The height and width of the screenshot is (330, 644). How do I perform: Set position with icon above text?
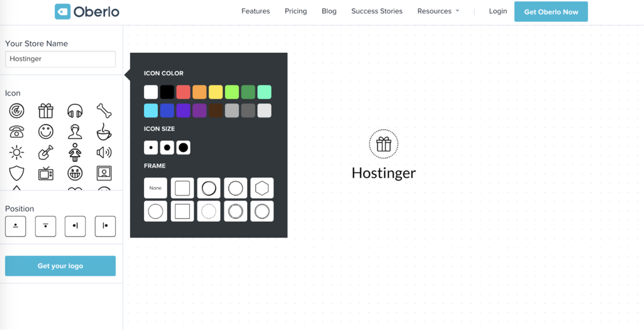(x=16, y=226)
